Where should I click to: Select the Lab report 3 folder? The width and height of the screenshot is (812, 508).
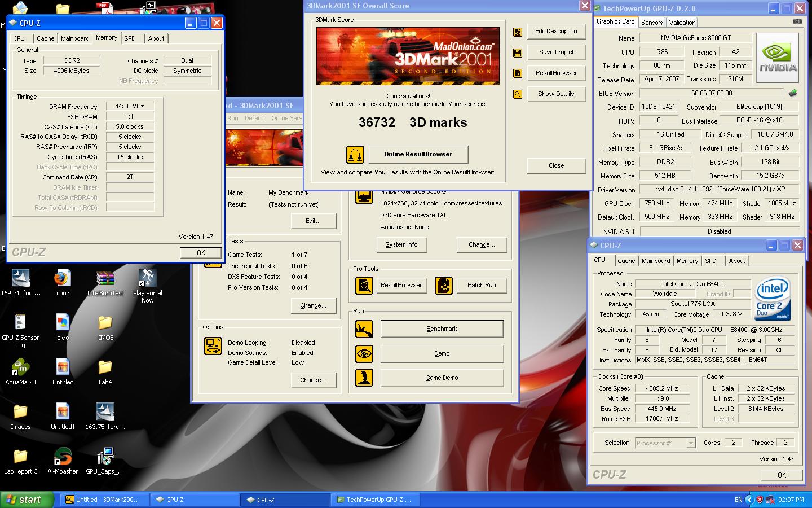tap(20, 461)
